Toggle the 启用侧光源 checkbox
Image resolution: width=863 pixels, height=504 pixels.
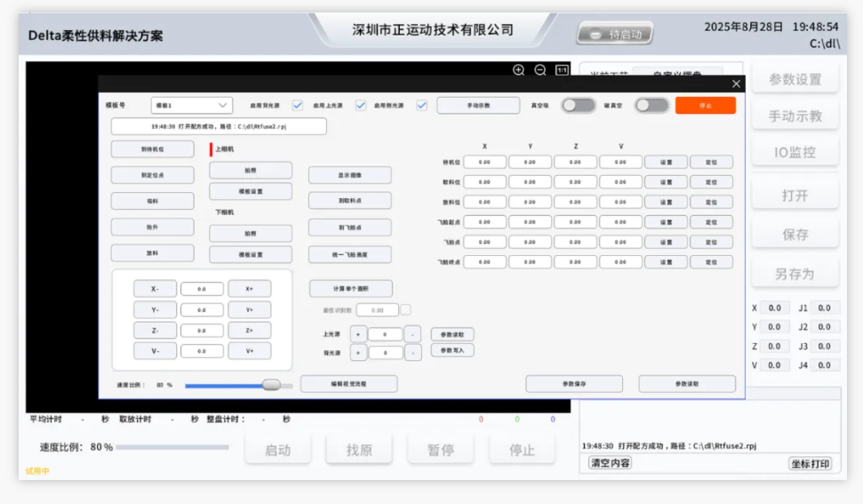421,105
